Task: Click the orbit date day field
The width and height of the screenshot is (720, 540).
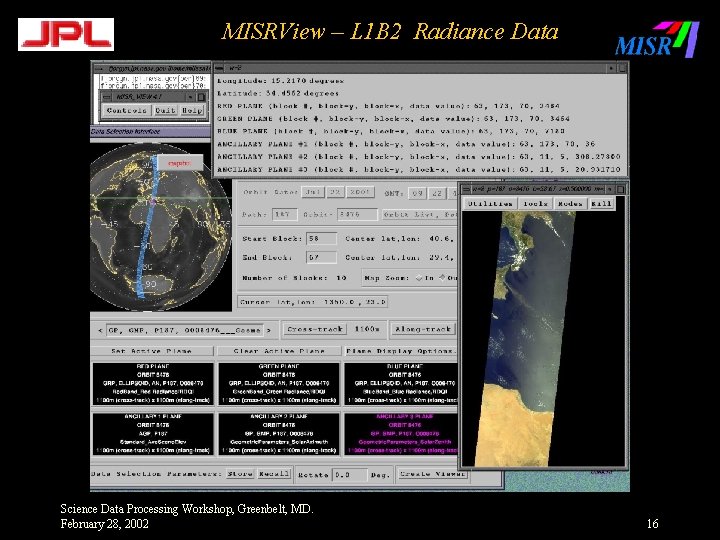Action: pyautogui.click(x=336, y=192)
